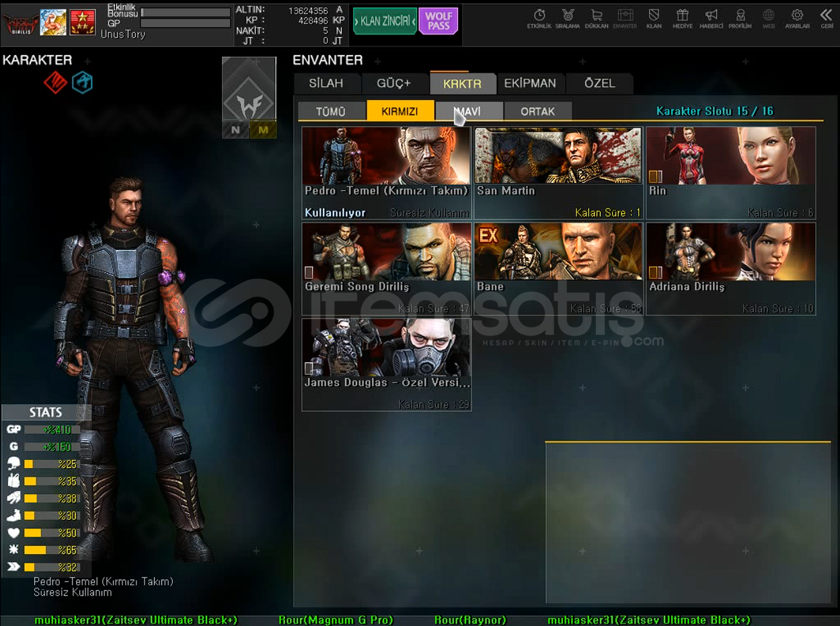Open the Web globe icon
840x626 pixels.
click(x=769, y=18)
